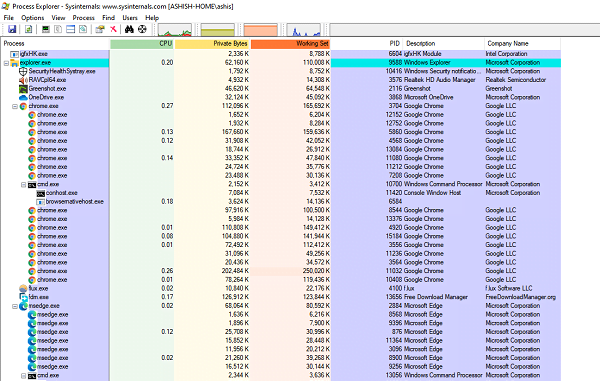Image resolution: width=600 pixels, height=381 pixels.
Task: Click the Save toolbar icon
Action: coord(12,29)
